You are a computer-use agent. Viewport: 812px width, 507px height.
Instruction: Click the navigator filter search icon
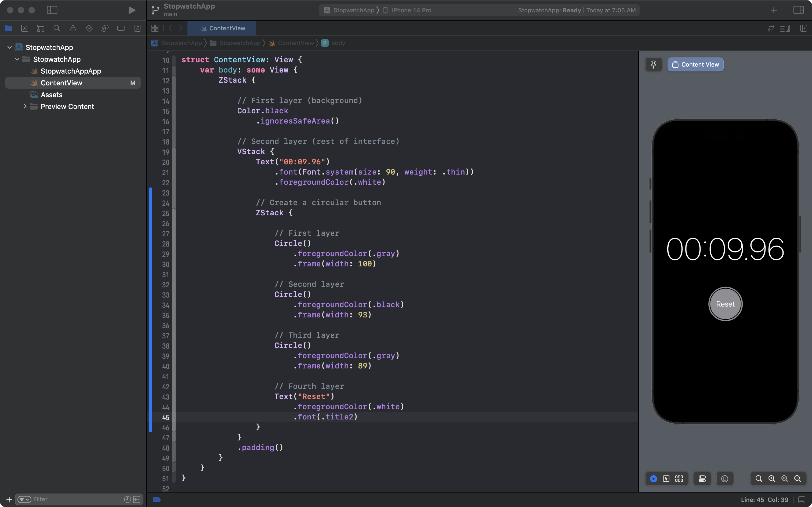[24, 499]
